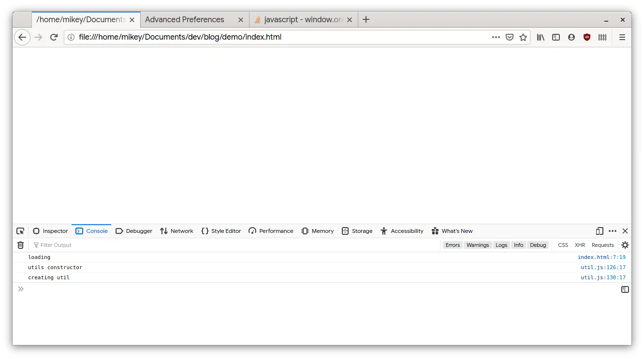Close the developer tools panel

pos(625,231)
